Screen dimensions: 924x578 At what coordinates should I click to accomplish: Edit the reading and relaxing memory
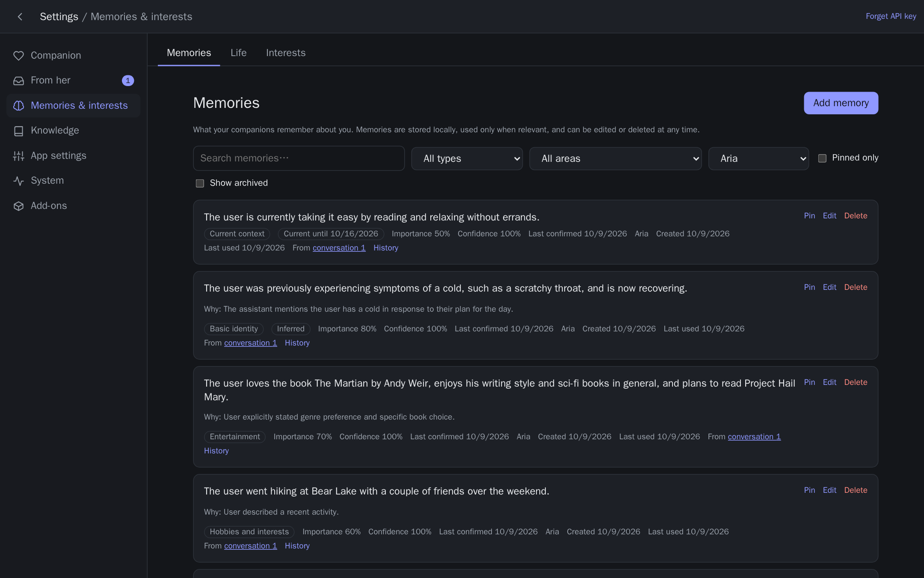[829, 216]
